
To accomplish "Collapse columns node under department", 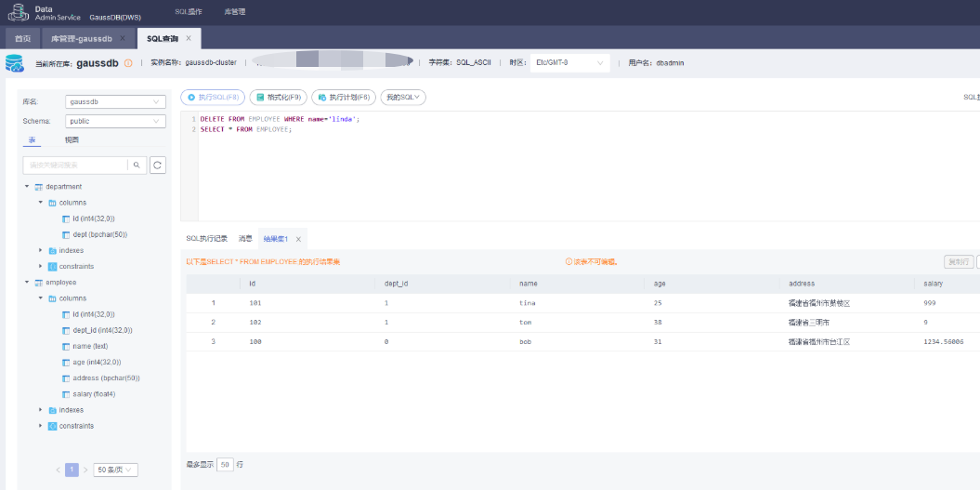I will point(41,203).
